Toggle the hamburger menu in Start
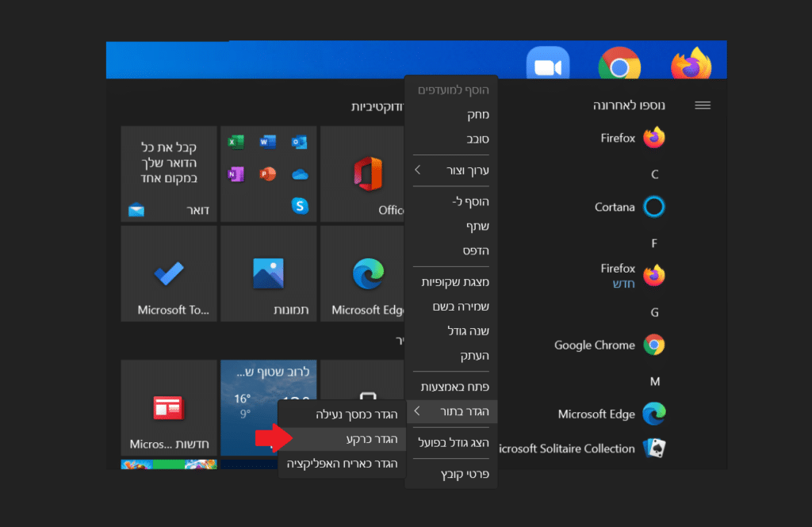Screen dimensions: 812x527 tap(703, 105)
